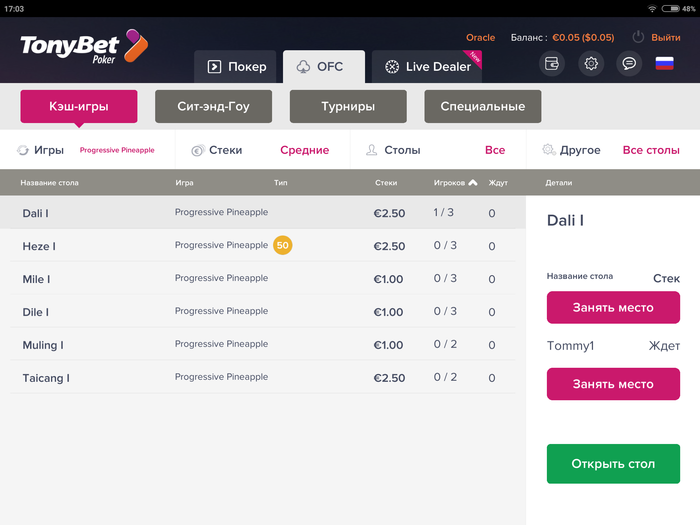Open settings gear icon in header
This screenshot has width=700, height=525.
coord(591,64)
